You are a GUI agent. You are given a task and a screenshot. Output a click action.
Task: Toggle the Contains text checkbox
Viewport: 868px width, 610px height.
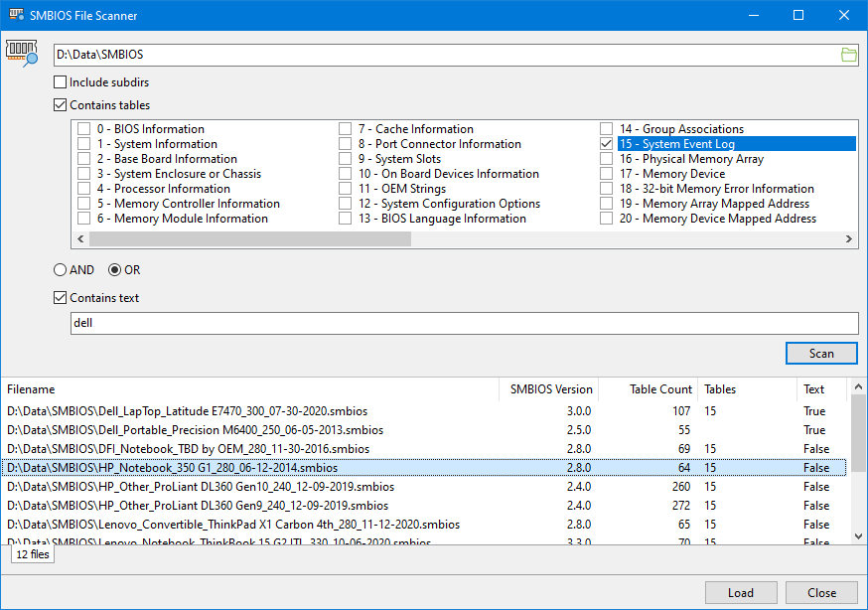pyautogui.click(x=60, y=298)
